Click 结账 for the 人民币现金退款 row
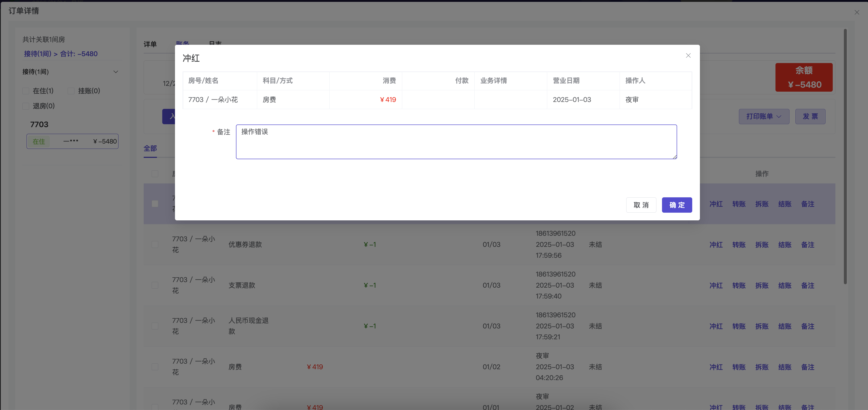This screenshot has width=868, height=410. pyautogui.click(x=785, y=326)
